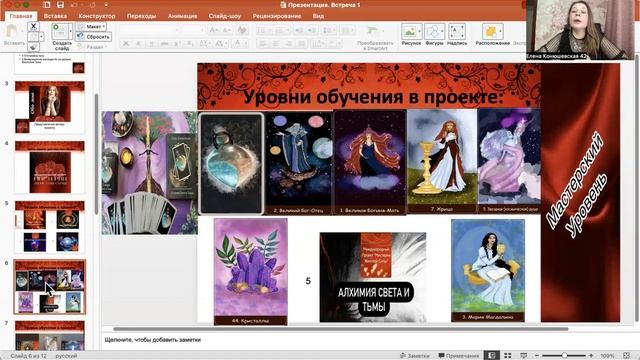Image resolution: width=640 pixels, height=360 pixels.
Task: Select slide 3 thumbnail
Action: [50, 107]
